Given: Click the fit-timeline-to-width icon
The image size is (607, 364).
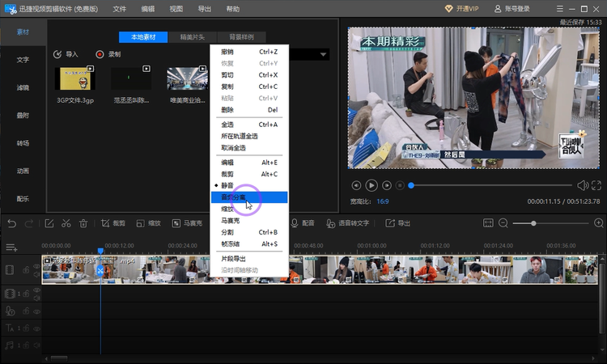Looking at the screenshot, I should click(488, 222).
